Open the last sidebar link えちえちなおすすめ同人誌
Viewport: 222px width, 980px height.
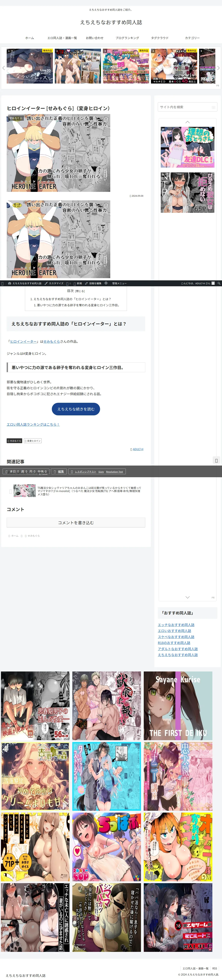pos(178,655)
